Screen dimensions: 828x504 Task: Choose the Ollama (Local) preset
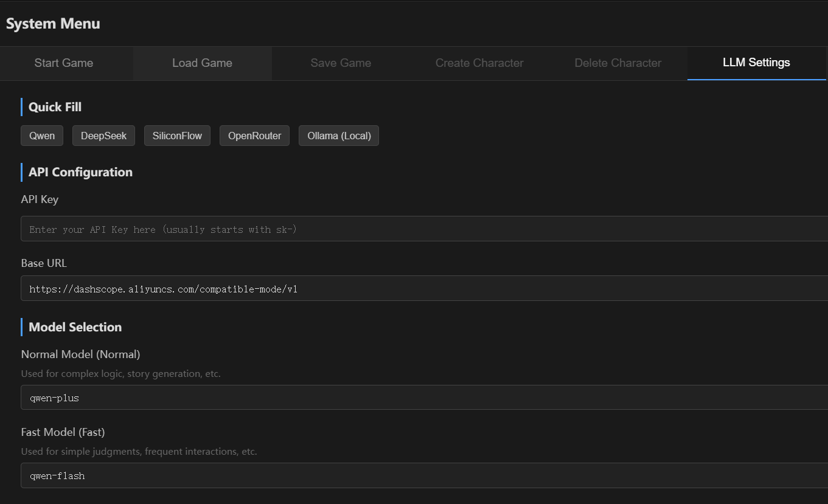click(x=339, y=136)
